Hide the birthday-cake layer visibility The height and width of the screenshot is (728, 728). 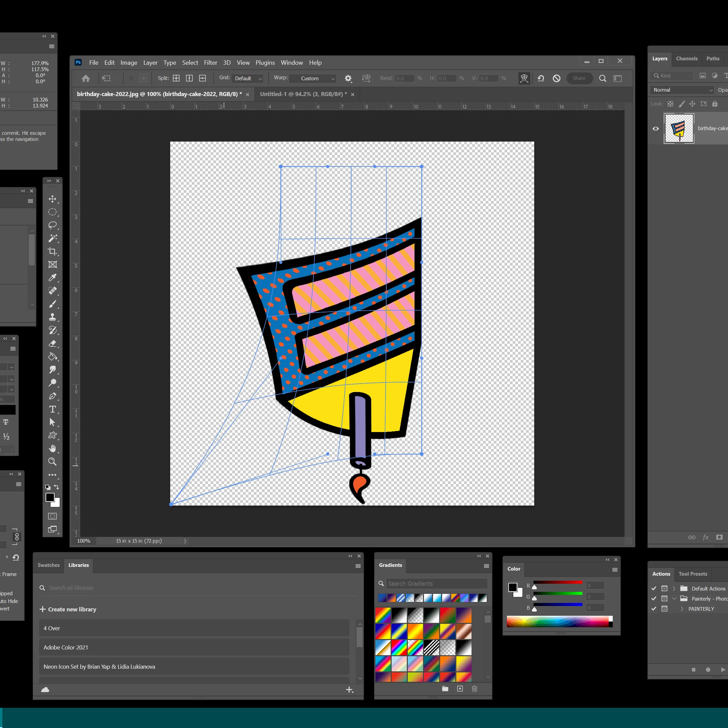tap(656, 128)
